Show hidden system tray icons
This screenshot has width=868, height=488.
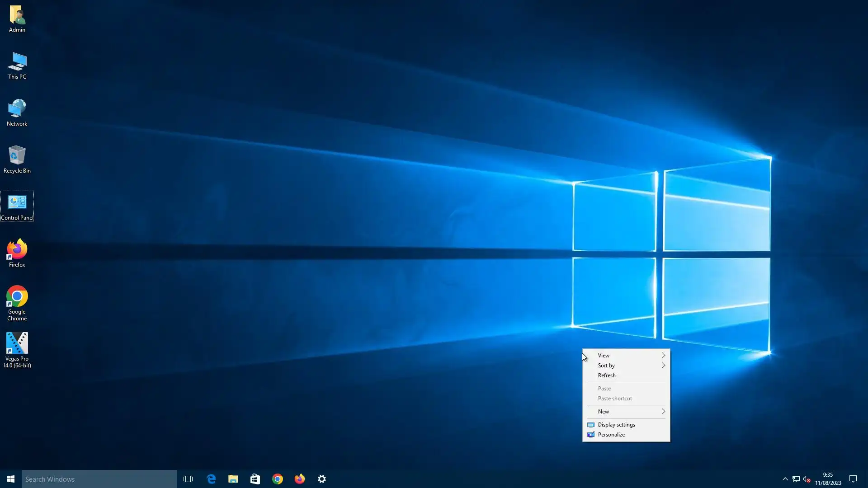click(785, 479)
